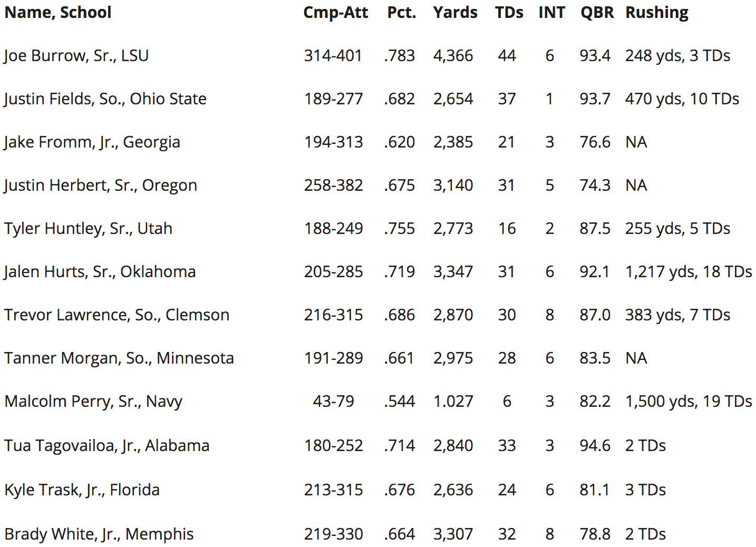The image size is (756, 547).
Task: Click Joe Burrow, Sr., LSU name
Action: tap(76, 55)
